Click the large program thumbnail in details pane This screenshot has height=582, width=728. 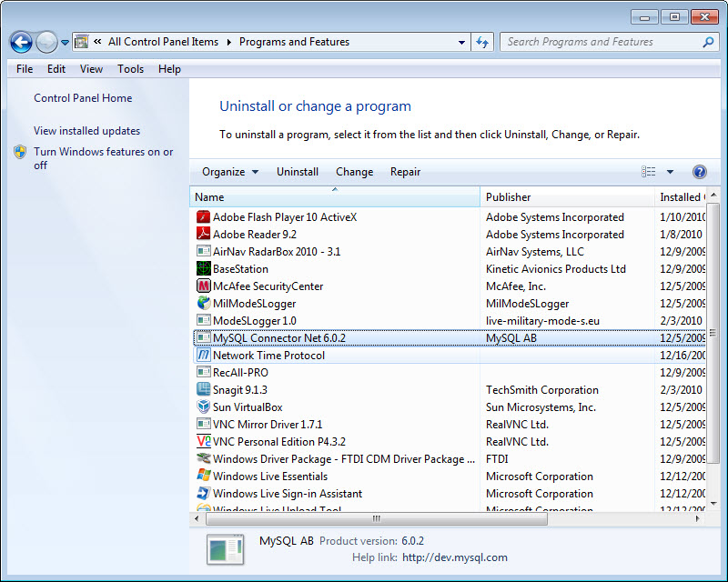(x=225, y=549)
